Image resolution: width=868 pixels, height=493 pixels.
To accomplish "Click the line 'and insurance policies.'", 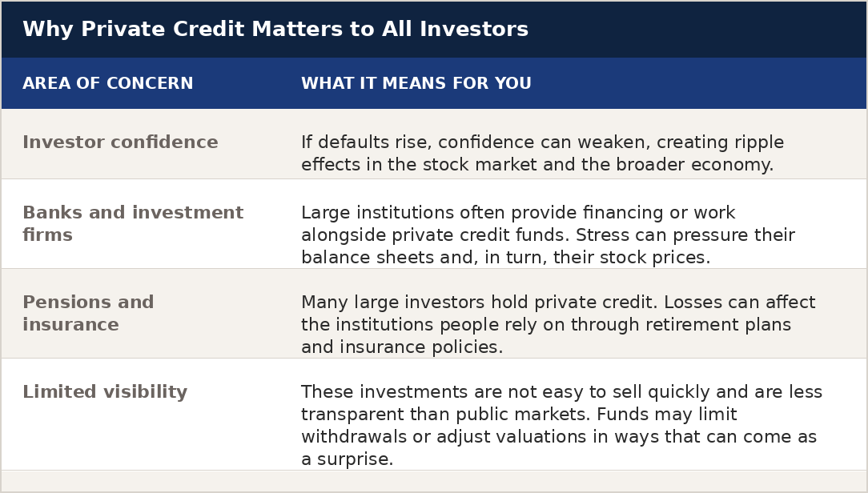I will [402, 347].
